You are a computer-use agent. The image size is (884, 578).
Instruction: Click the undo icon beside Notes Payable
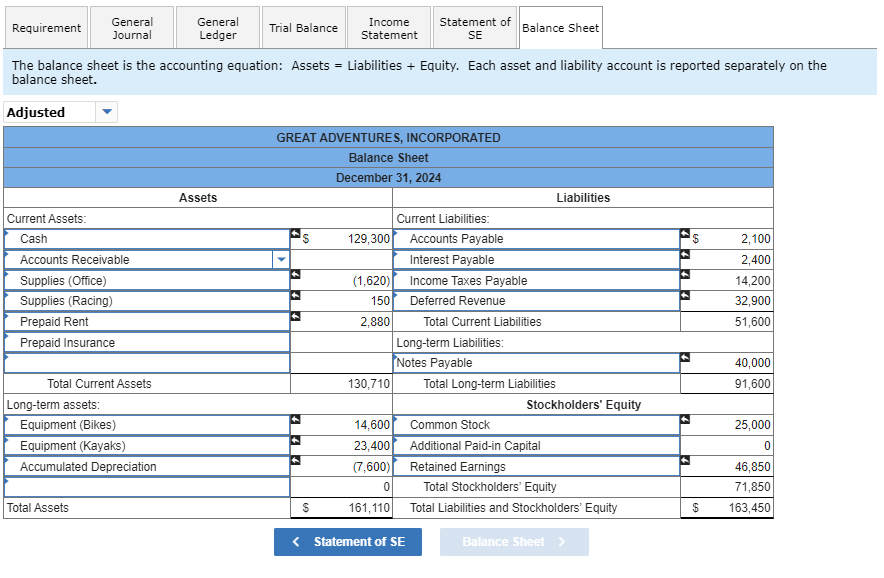[x=684, y=356]
